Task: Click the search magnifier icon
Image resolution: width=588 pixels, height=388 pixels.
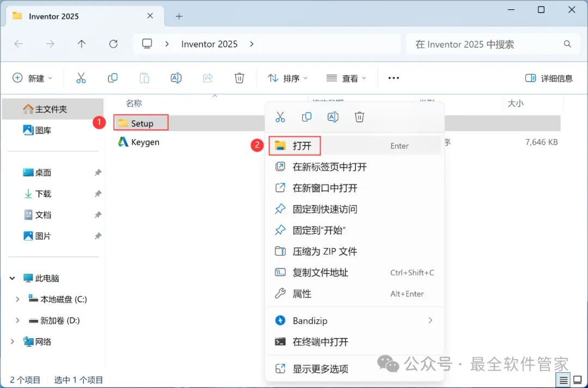Action: point(567,44)
